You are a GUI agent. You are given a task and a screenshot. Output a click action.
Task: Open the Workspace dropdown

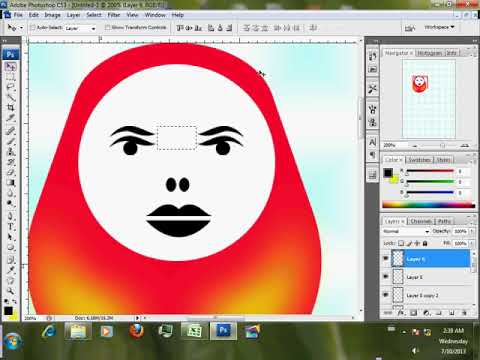click(439, 27)
